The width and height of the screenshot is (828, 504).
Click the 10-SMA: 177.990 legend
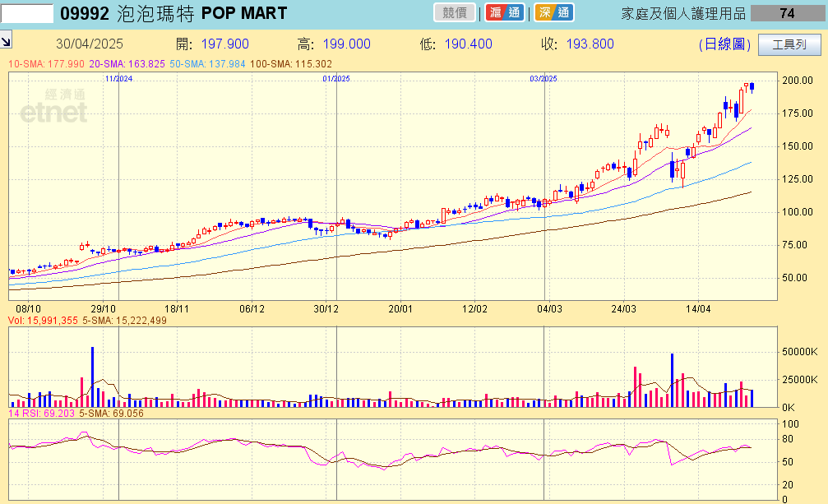(x=47, y=64)
